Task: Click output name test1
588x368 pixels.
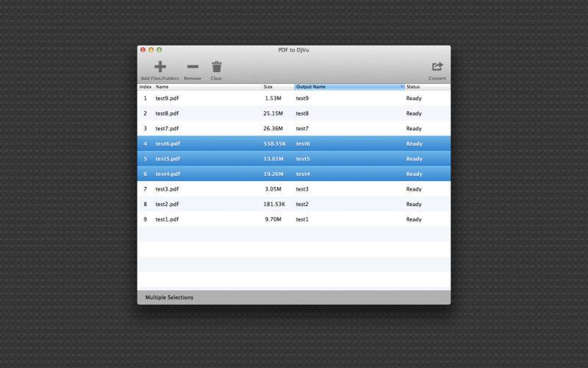Action: pos(302,219)
